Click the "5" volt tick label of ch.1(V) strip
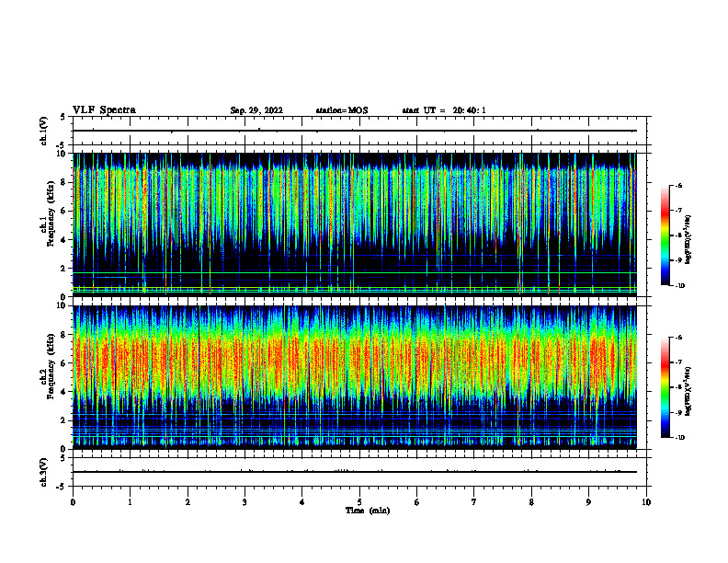728x563 pixels. (63, 117)
